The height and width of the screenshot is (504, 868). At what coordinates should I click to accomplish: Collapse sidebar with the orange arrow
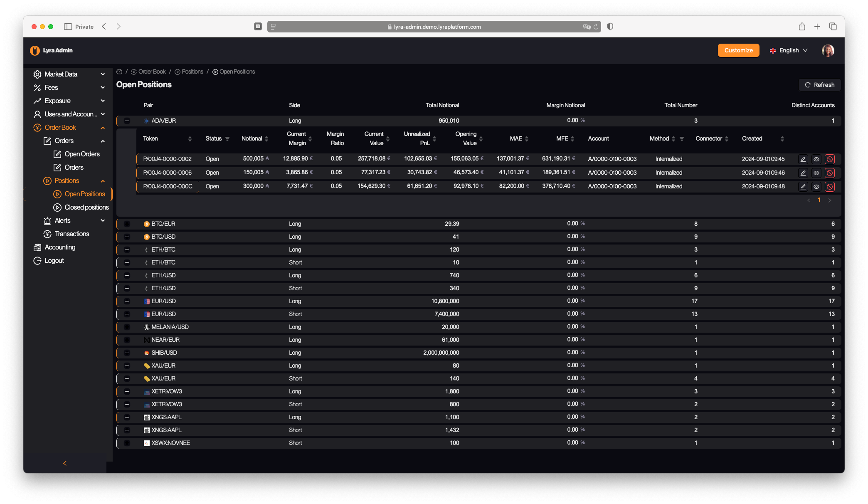pyautogui.click(x=65, y=463)
